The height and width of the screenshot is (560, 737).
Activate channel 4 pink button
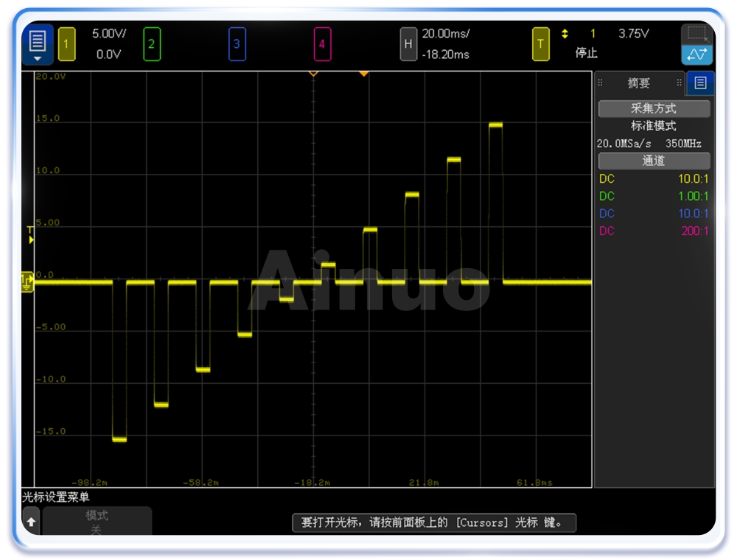(321, 44)
